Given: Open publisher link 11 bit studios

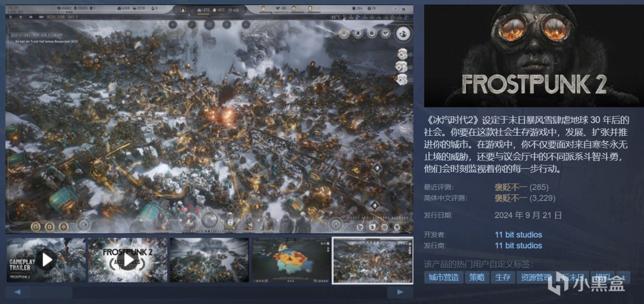Looking at the screenshot, I should [518, 246].
